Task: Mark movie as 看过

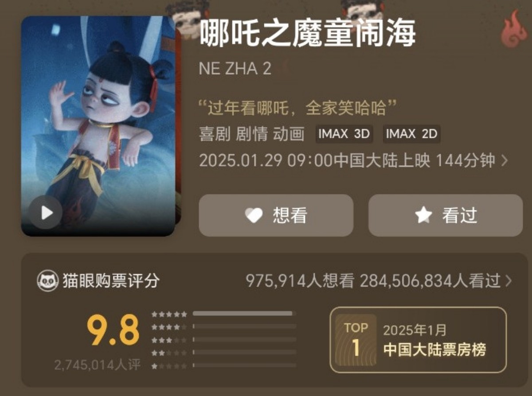Action: (446, 215)
